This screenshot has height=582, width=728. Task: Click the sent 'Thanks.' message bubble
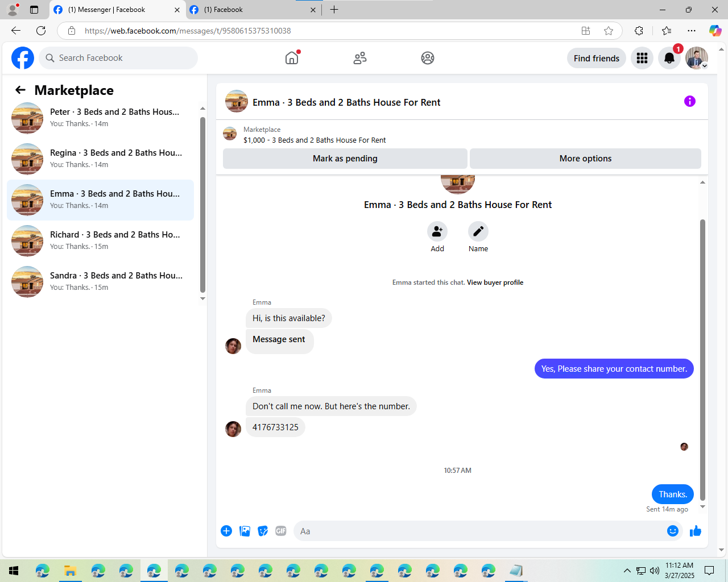coord(673,494)
